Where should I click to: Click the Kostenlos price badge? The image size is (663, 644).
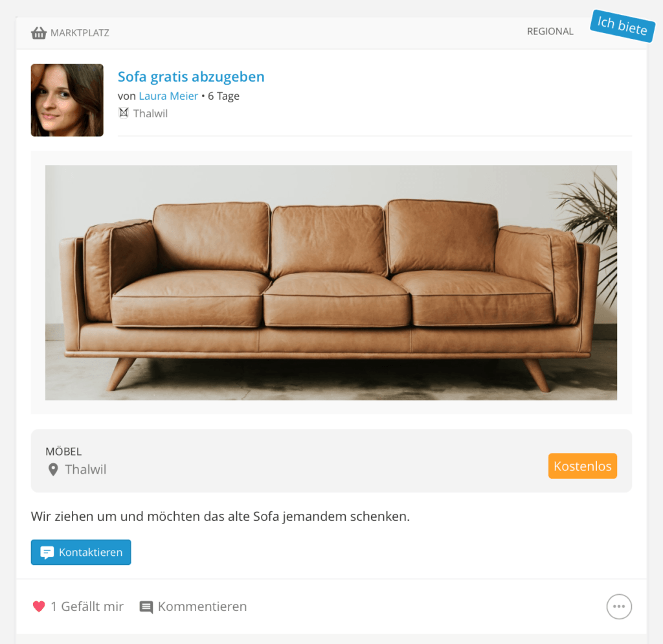pyautogui.click(x=583, y=466)
